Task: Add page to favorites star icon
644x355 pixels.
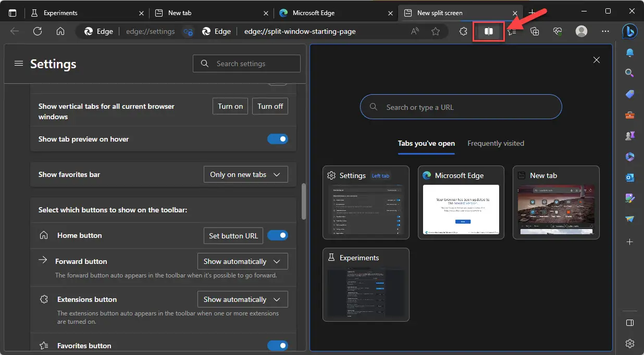Action: point(436,31)
